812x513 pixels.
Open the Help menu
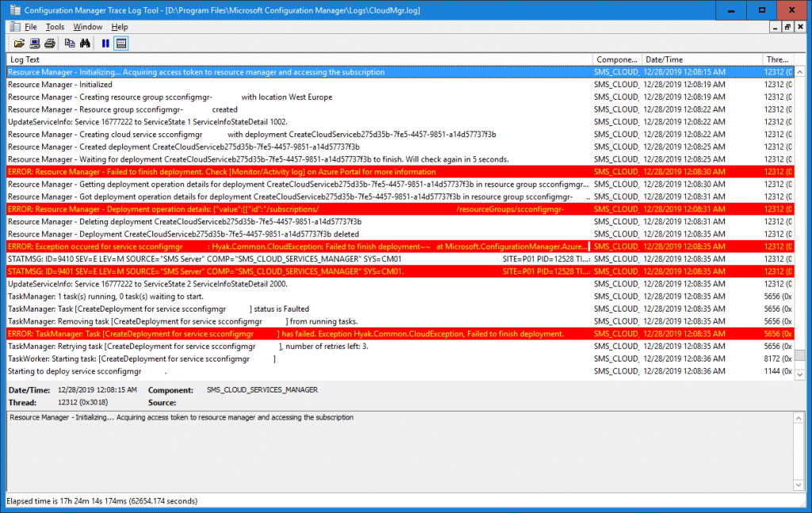click(120, 26)
